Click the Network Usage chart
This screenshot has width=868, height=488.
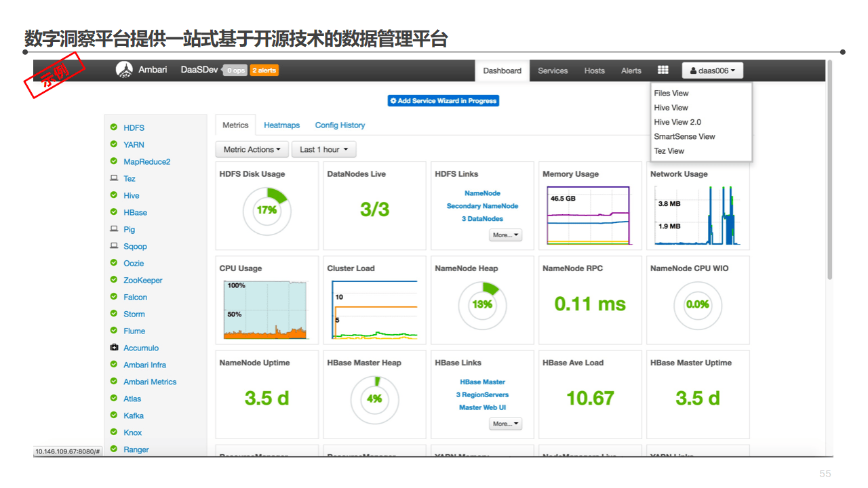[x=697, y=216]
